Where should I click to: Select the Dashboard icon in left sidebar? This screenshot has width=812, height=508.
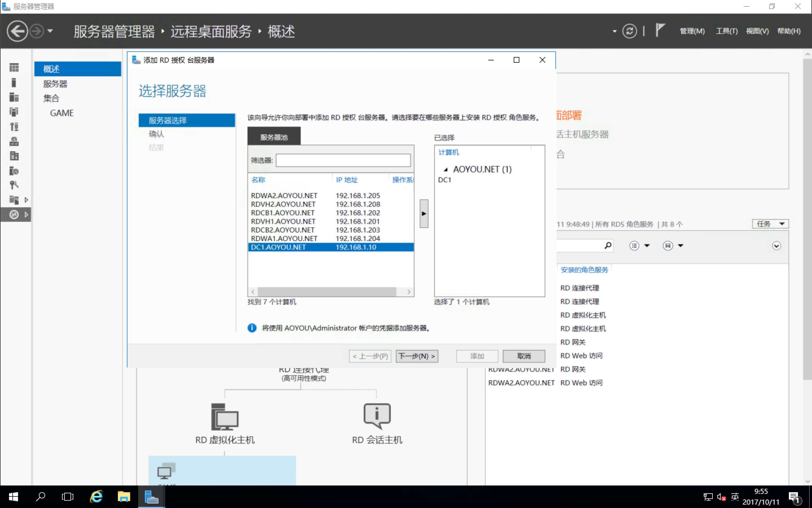[14, 68]
